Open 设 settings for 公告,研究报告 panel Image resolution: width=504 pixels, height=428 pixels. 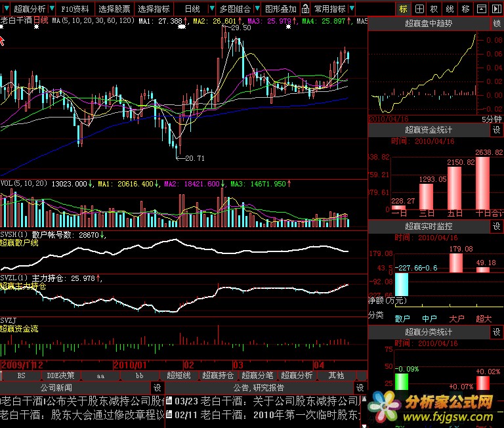point(360,388)
